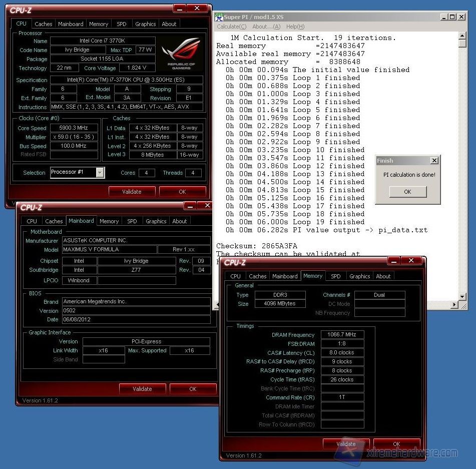The height and width of the screenshot is (469, 476).
Task: Open the Help menu in Super PI
Action: [295, 27]
